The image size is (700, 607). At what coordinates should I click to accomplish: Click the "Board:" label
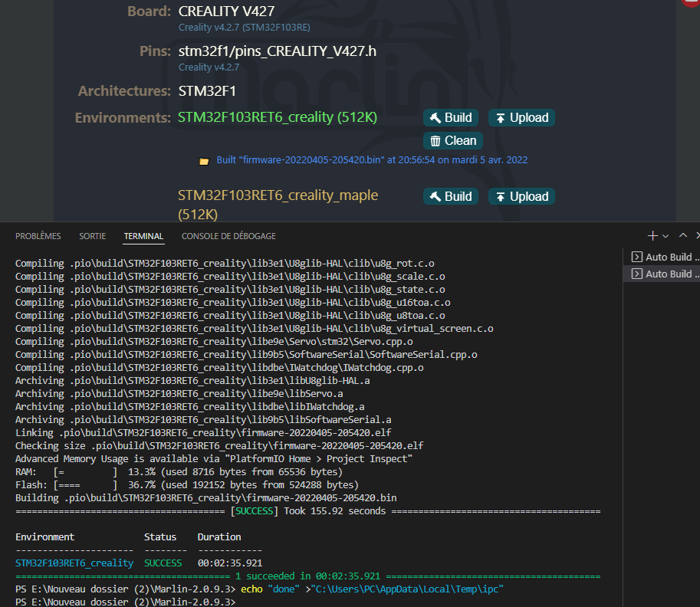pos(149,11)
